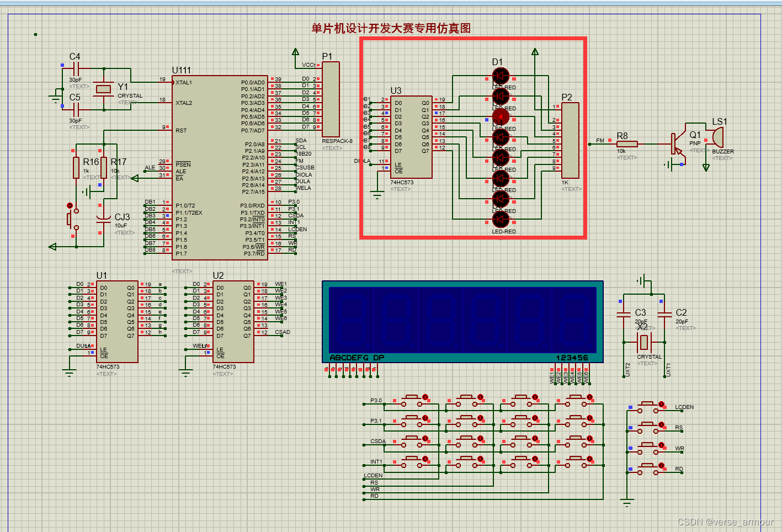Select the U3 74HC573 latch chip

(x=410, y=137)
